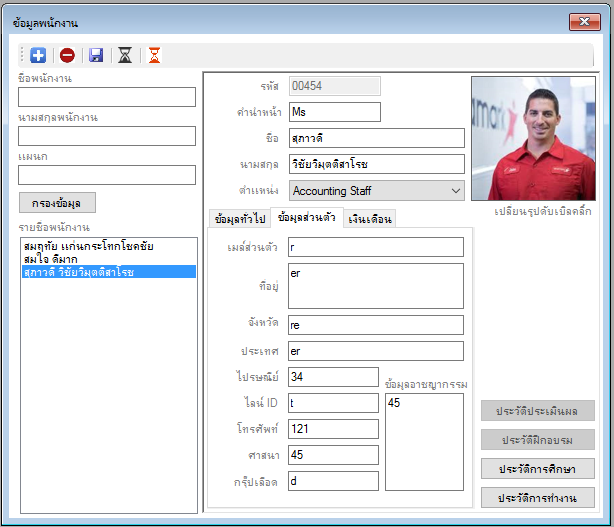The width and height of the screenshot is (614, 527).
Task: Close the ข้อมูลพนักงาน window
Action: (585, 22)
